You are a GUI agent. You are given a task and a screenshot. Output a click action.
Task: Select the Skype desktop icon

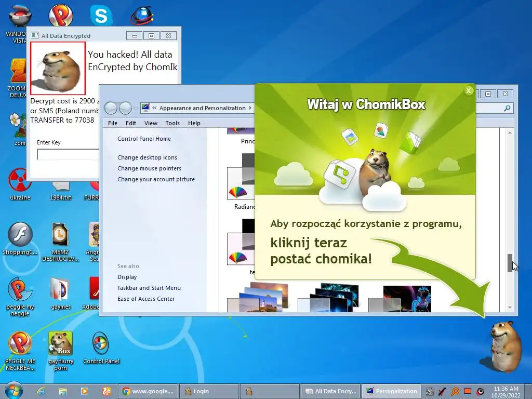[x=101, y=16]
